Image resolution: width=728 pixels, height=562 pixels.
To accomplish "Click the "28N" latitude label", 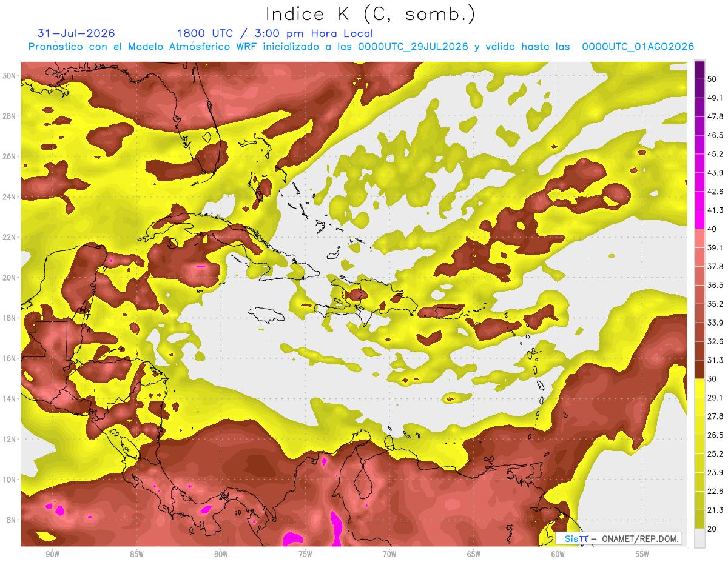I will (9, 116).
